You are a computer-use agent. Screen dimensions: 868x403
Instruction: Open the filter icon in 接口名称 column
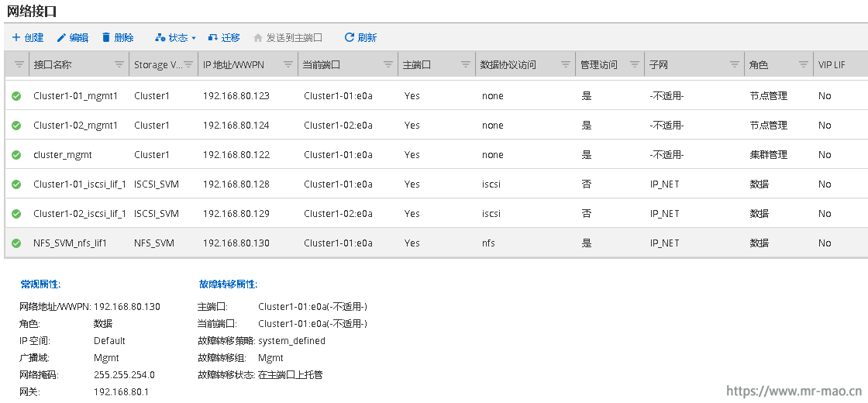pos(119,64)
